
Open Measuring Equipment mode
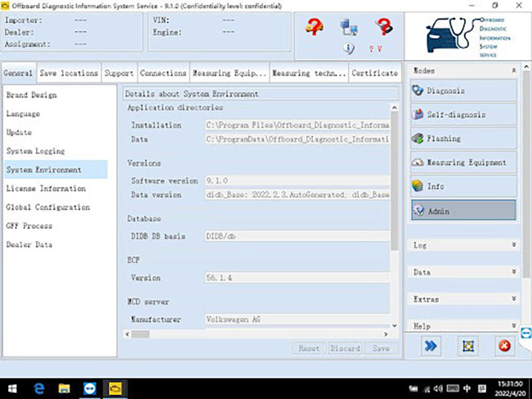[464, 162]
